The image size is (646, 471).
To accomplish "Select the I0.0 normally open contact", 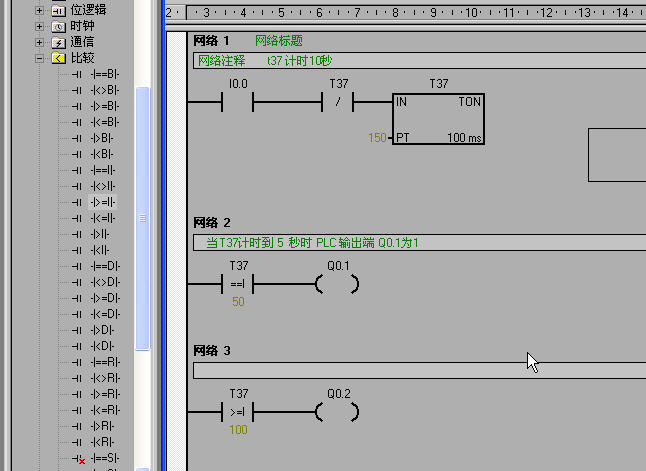I will 238,102.
